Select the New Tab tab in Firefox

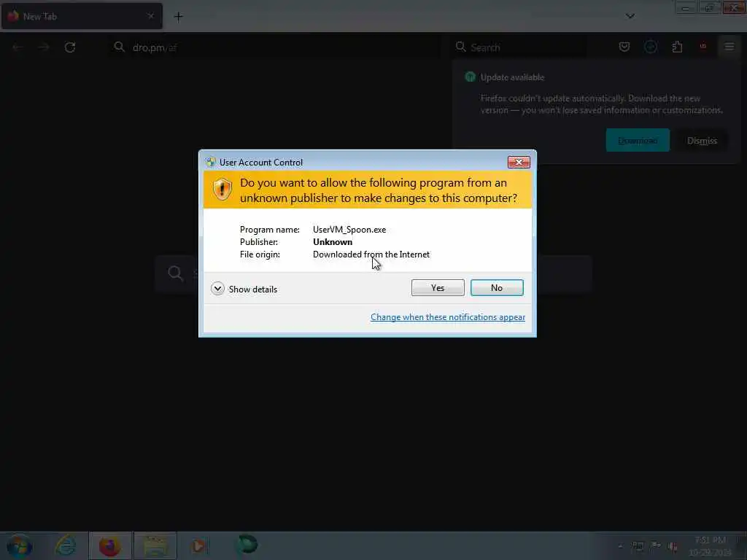click(x=81, y=16)
